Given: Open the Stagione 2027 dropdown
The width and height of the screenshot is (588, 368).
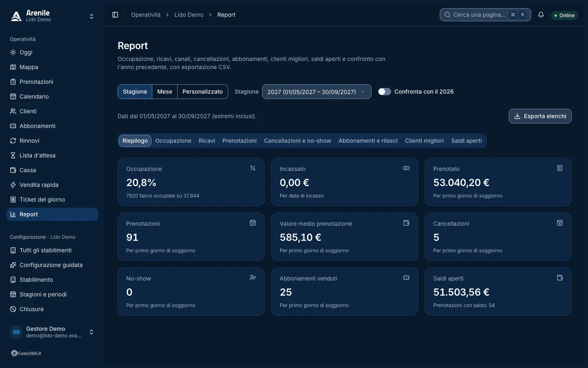Looking at the screenshot, I should 316,92.
